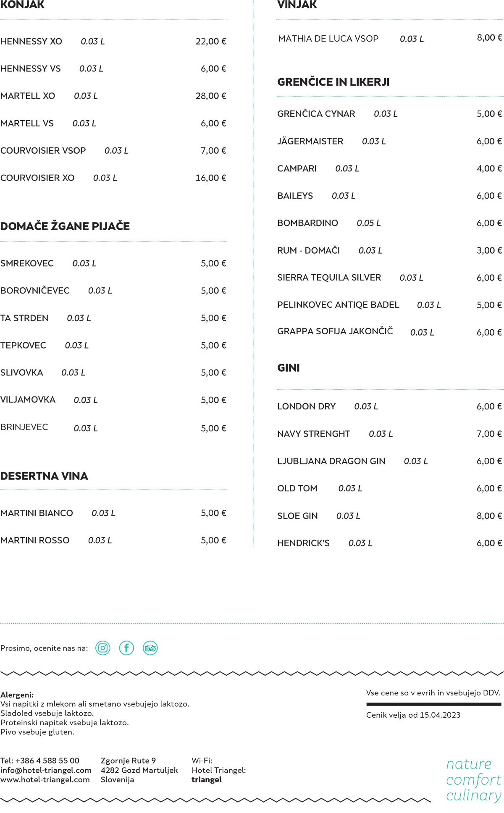This screenshot has height=813, width=504.
Task: Click the 16,00 € price of Courvoisier XO
Action: (211, 178)
